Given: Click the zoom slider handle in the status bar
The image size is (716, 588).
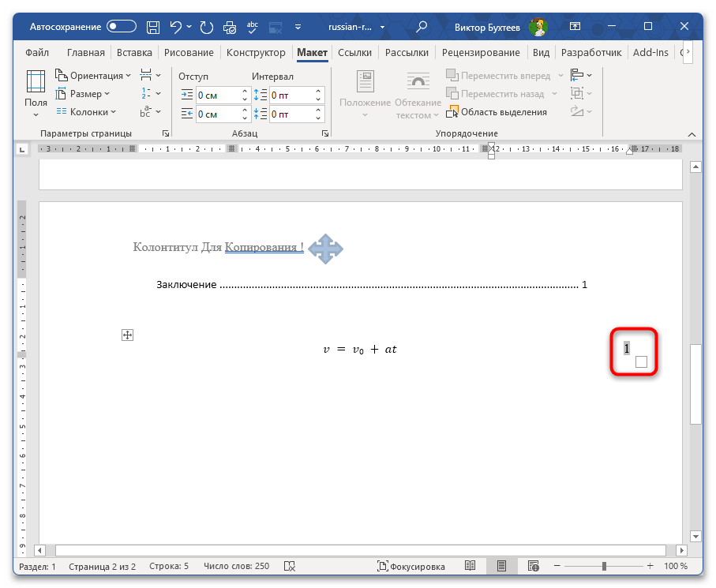Looking at the screenshot, I should click(604, 566).
